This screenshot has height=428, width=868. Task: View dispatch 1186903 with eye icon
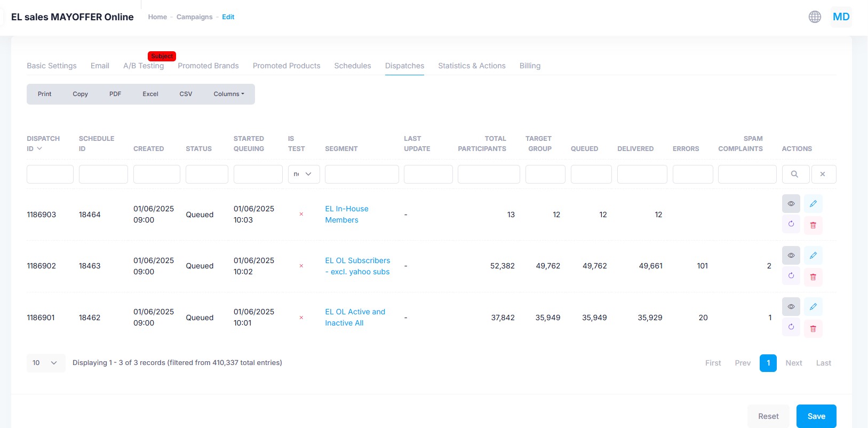(x=791, y=203)
